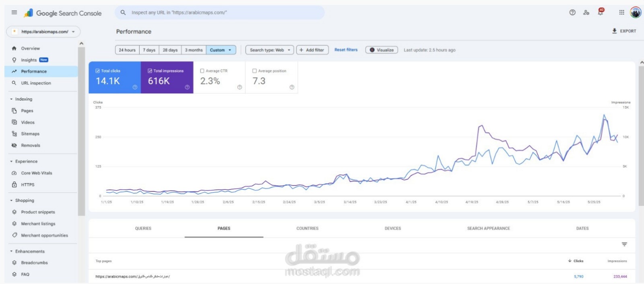Enable the Average CTR checkbox

pos(202,71)
